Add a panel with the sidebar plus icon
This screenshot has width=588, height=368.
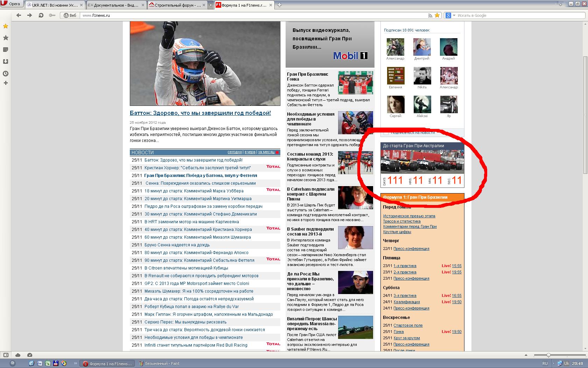pyautogui.click(x=6, y=83)
